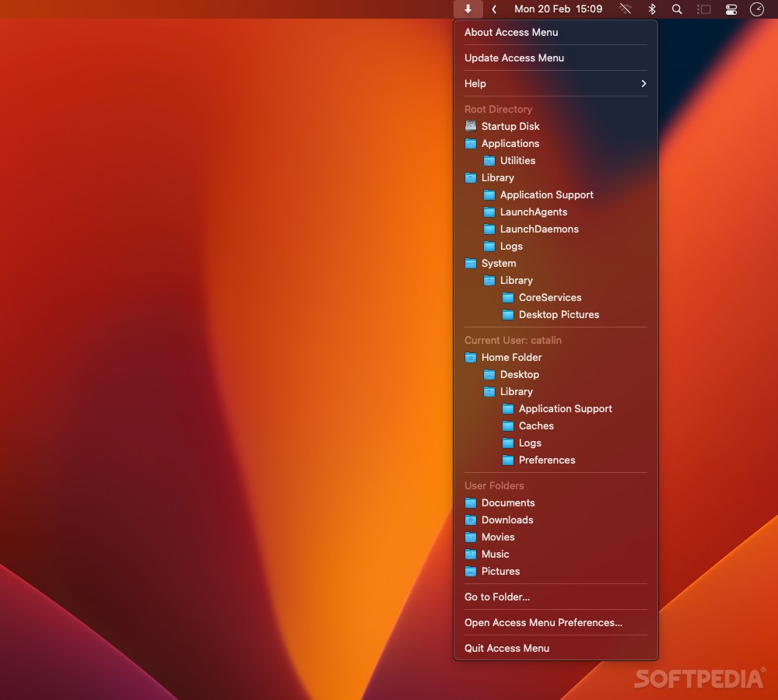Open the CoreServices folder icon
This screenshot has width=778, height=700.
(507, 298)
